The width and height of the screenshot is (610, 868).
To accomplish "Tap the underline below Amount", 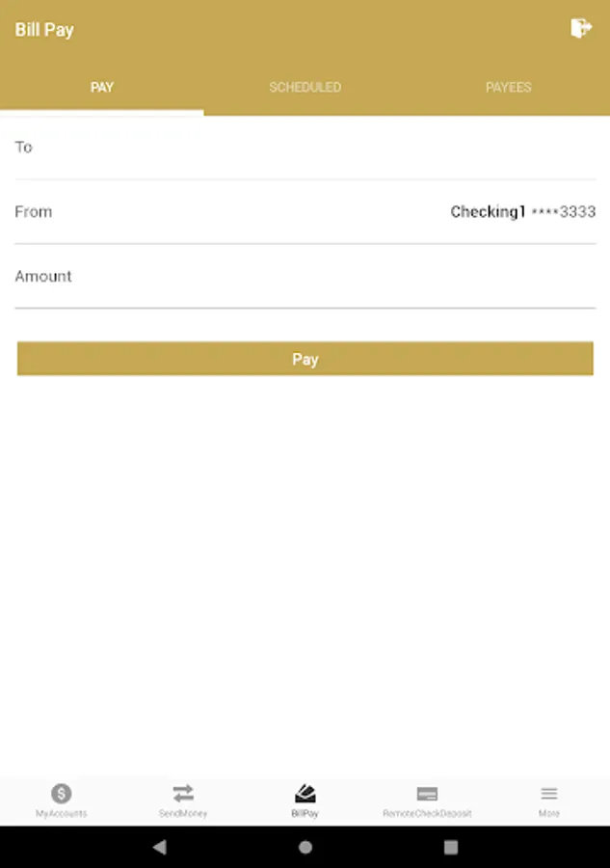I will point(305,309).
